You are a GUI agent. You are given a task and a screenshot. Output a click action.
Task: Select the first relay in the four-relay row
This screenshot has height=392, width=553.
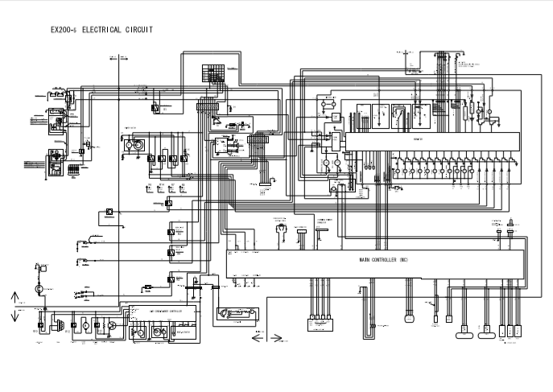click(x=150, y=159)
